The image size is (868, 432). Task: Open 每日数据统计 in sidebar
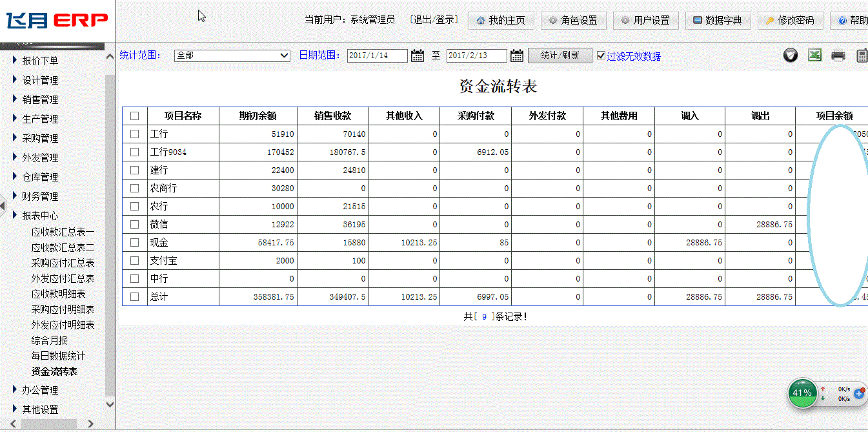click(58, 356)
